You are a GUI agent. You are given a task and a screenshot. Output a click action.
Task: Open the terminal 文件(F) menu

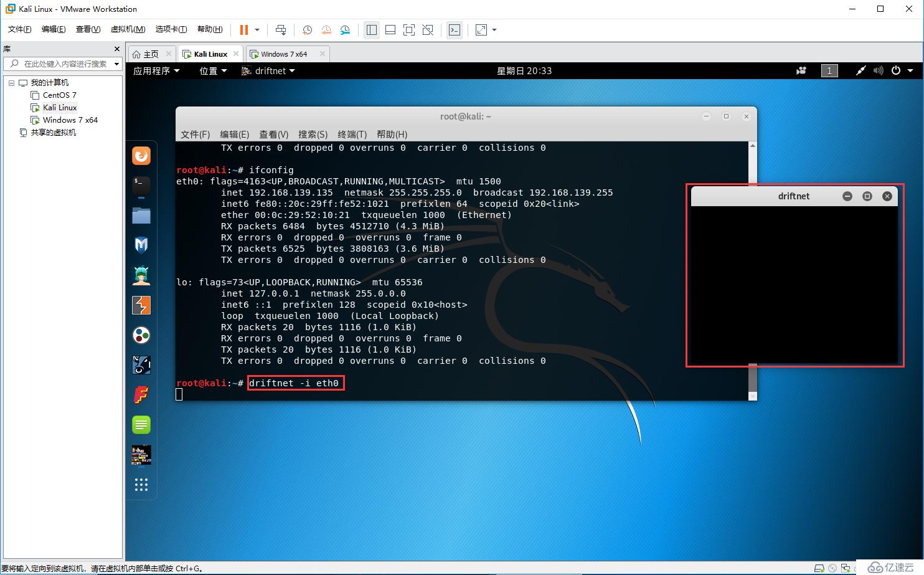[195, 135]
